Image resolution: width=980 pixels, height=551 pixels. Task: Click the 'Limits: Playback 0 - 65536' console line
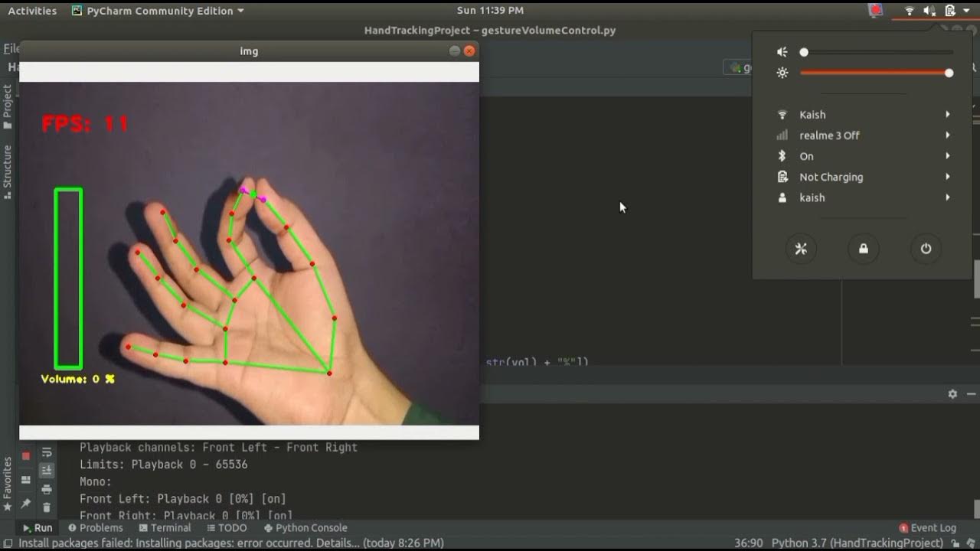coord(164,465)
